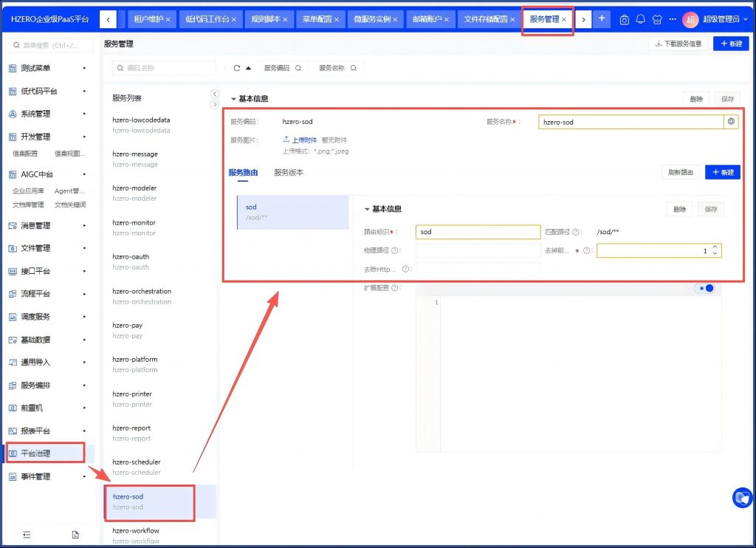Collapse the service list panel with left chevron
Viewport: 756px width, 548px height.
215,94
